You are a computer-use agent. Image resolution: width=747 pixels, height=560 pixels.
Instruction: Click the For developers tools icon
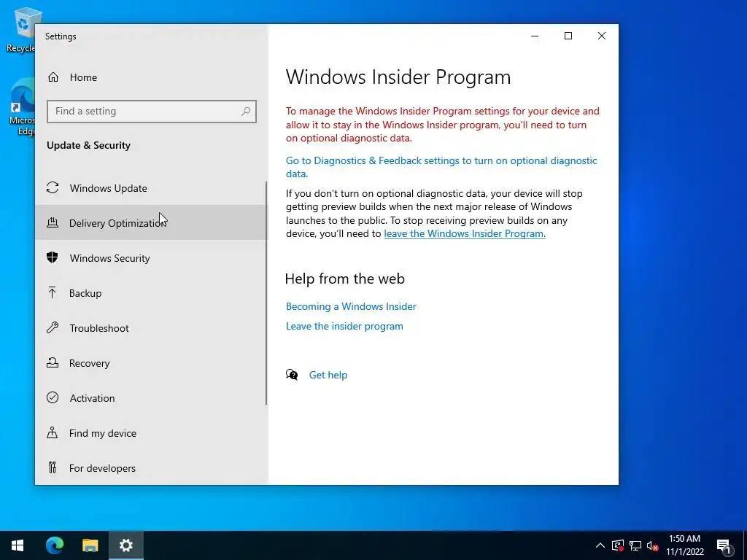[x=53, y=467]
